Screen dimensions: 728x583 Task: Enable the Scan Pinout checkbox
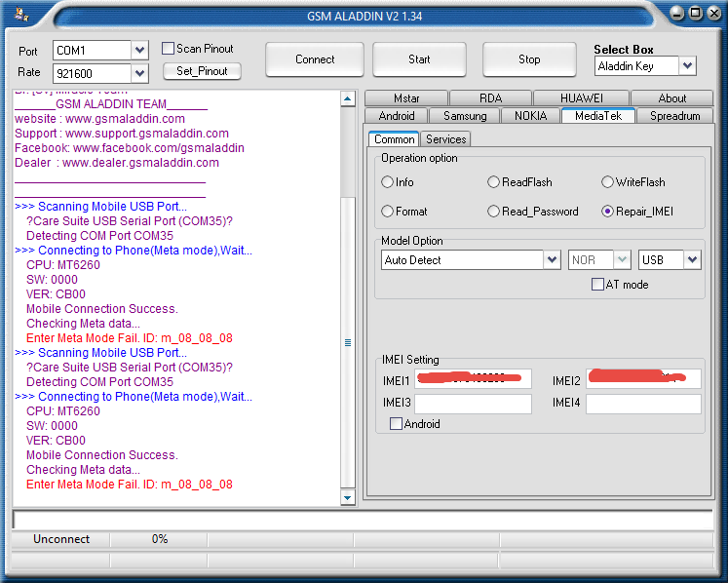[x=168, y=49]
